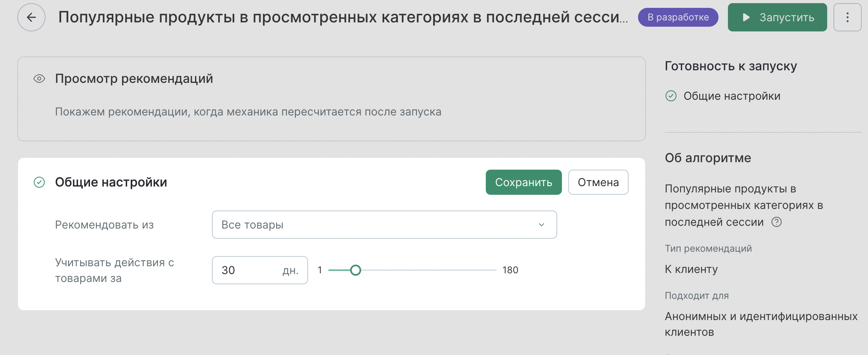868x355 pixels.
Task: Click the days slider handle
Action: (356, 270)
